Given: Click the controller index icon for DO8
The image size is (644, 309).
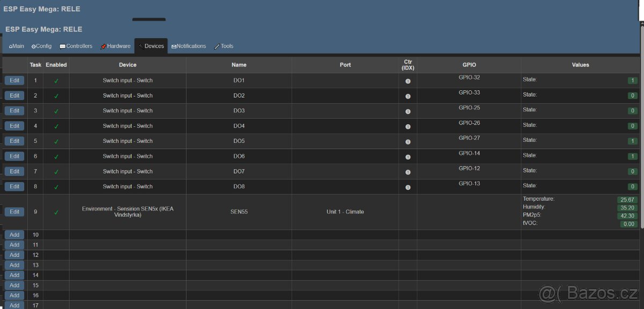Looking at the screenshot, I should [x=408, y=188].
